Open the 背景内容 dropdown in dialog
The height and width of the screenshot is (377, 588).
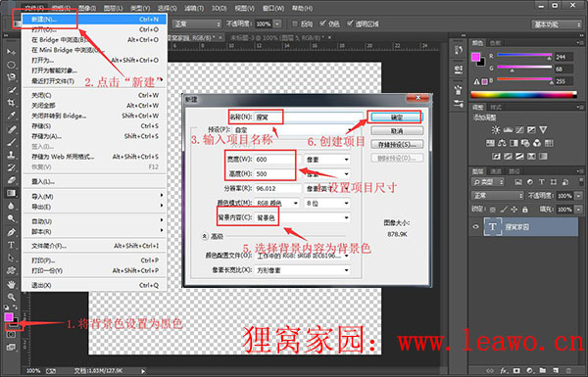[x=302, y=217]
